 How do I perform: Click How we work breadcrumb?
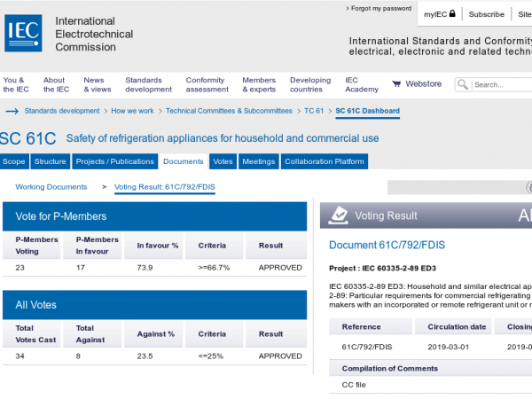tap(132, 111)
